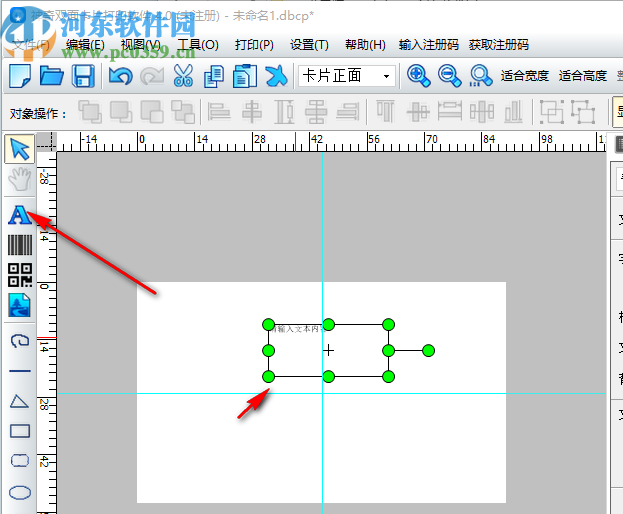Viewport: 623px width, 514px height.
Task: Click the rotation handle right of text box
Action: coord(428,351)
